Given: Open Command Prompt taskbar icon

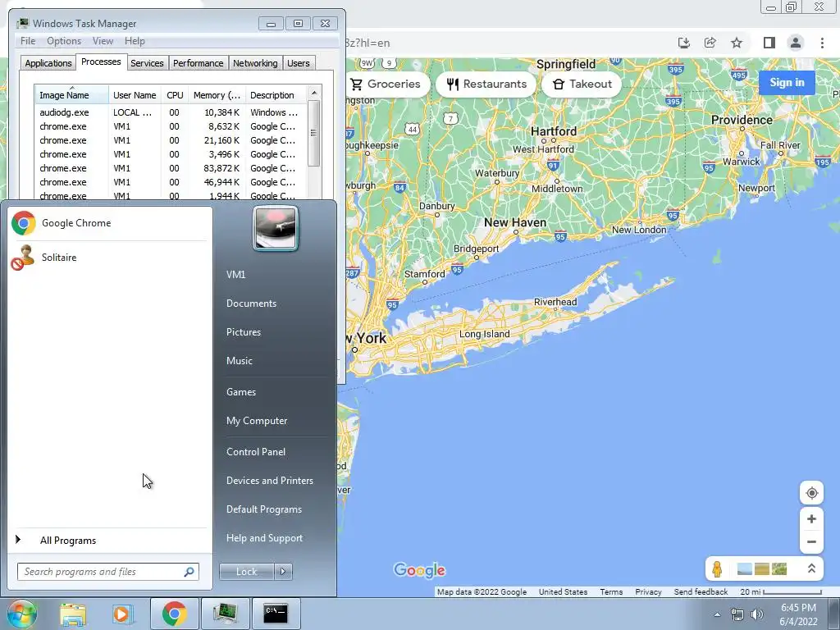Looking at the screenshot, I should click(x=276, y=614).
